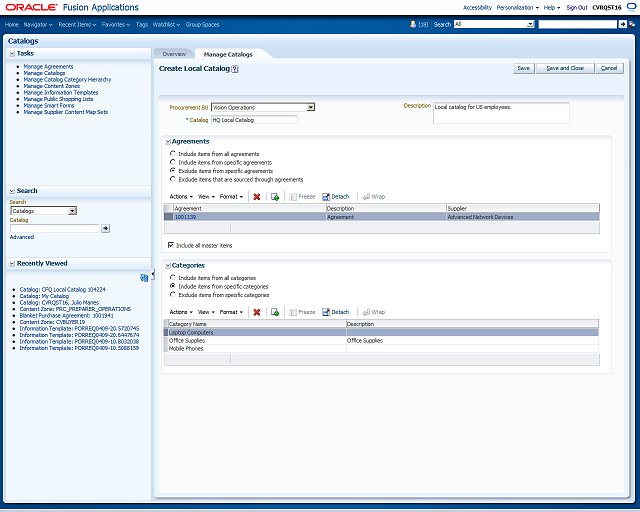
Task: Open Navigator dropdown menu
Action: 38,25
